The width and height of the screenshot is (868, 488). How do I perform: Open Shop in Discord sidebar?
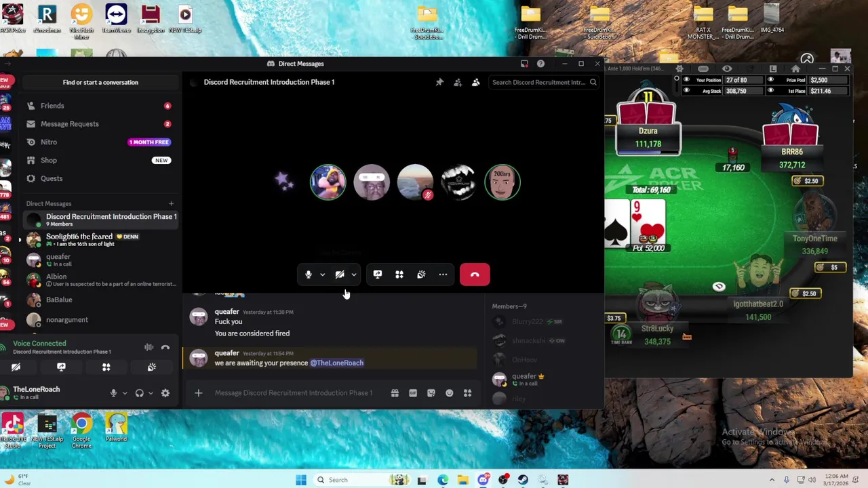(100, 161)
